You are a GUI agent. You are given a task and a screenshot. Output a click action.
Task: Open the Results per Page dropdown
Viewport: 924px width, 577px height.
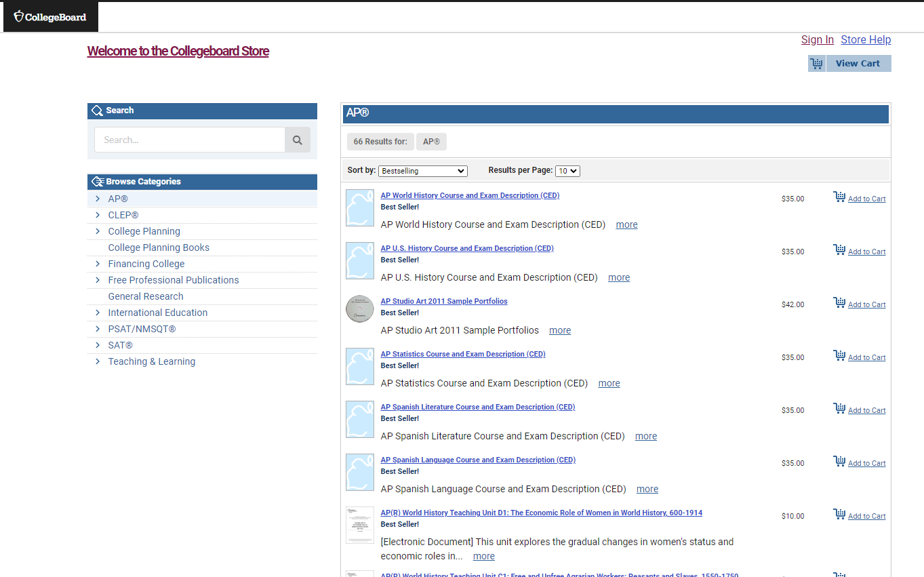[567, 171]
